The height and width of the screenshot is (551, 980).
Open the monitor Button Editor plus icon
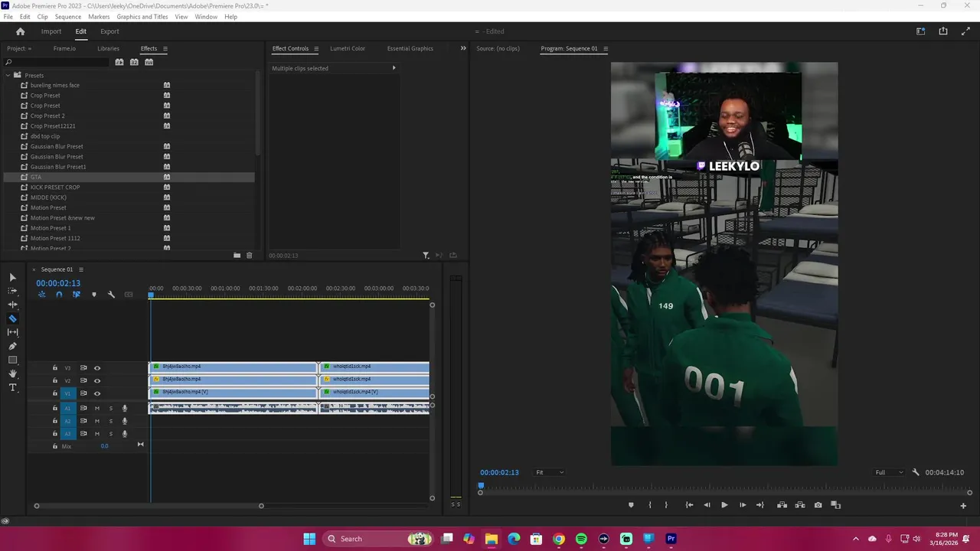(x=963, y=506)
